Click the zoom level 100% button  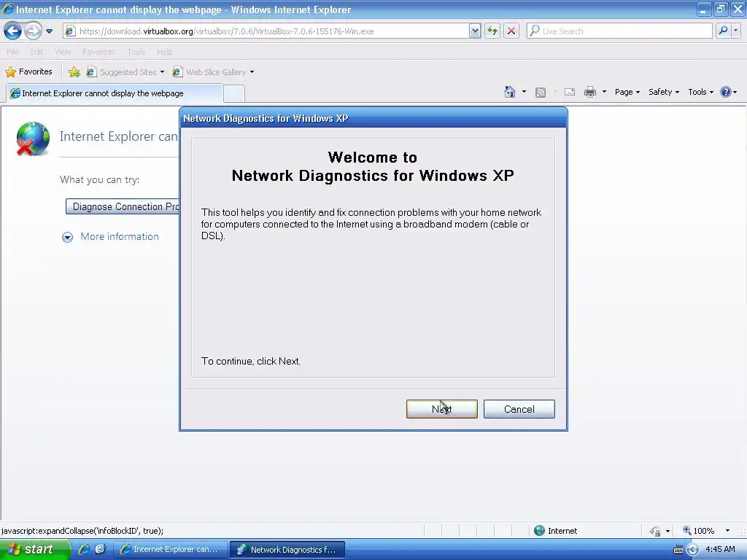[x=698, y=531]
